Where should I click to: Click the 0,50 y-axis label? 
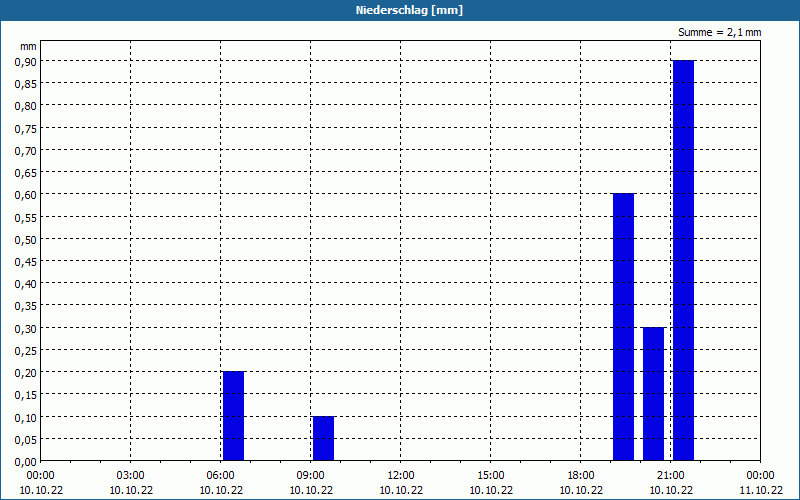click(25, 239)
